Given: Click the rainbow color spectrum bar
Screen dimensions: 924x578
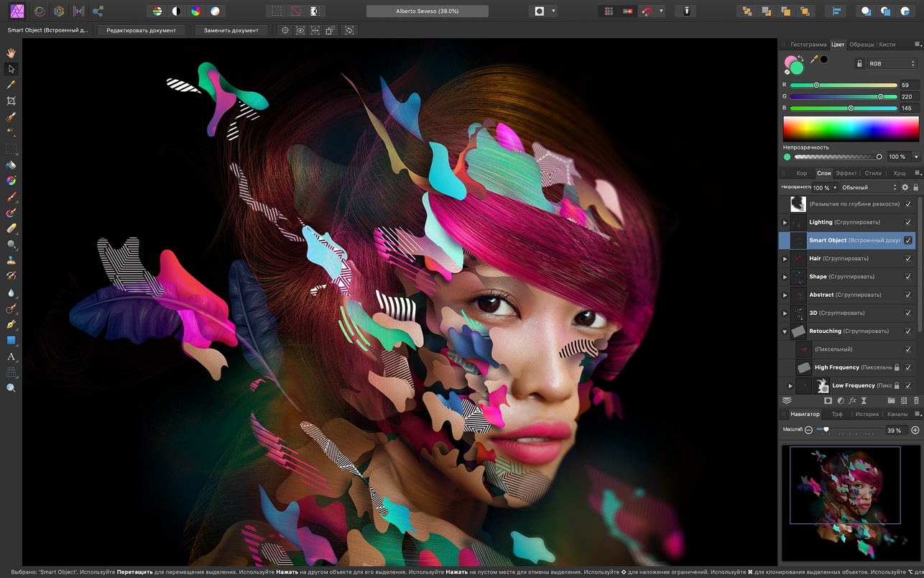Looking at the screenshot, I should click(851, 129).
